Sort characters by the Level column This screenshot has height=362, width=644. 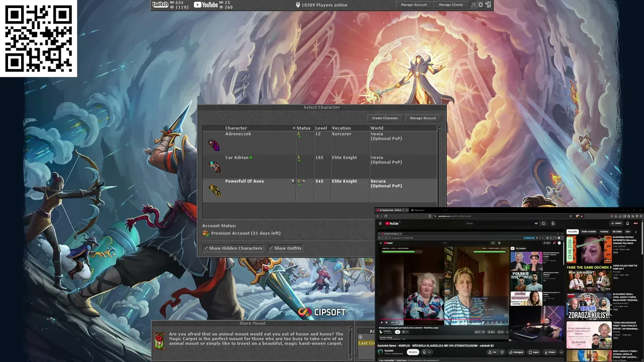[x=323, y=128]
